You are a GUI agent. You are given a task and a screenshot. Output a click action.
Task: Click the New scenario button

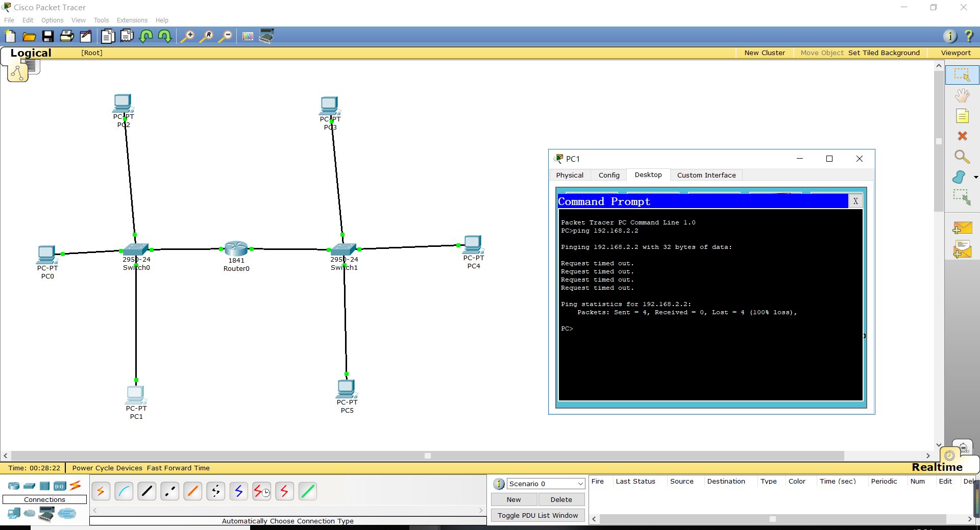click(x=514, y=499)
